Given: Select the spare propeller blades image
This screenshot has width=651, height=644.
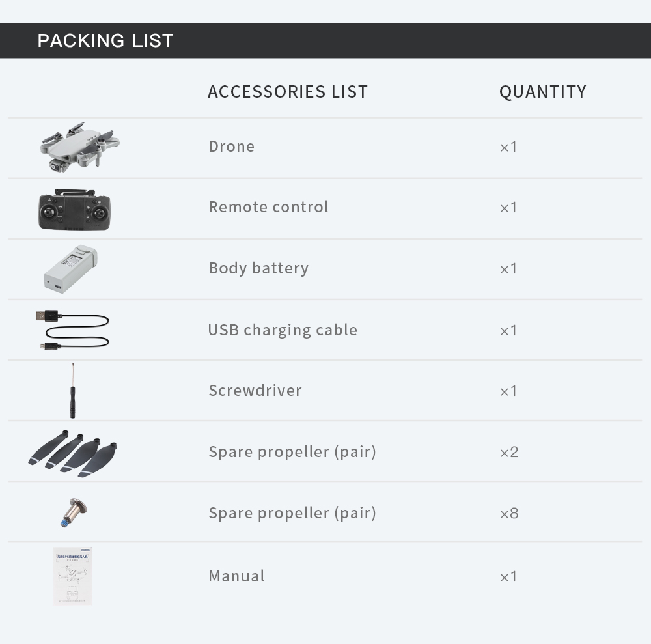Looking at the screenshot, I should click(72, 454).
